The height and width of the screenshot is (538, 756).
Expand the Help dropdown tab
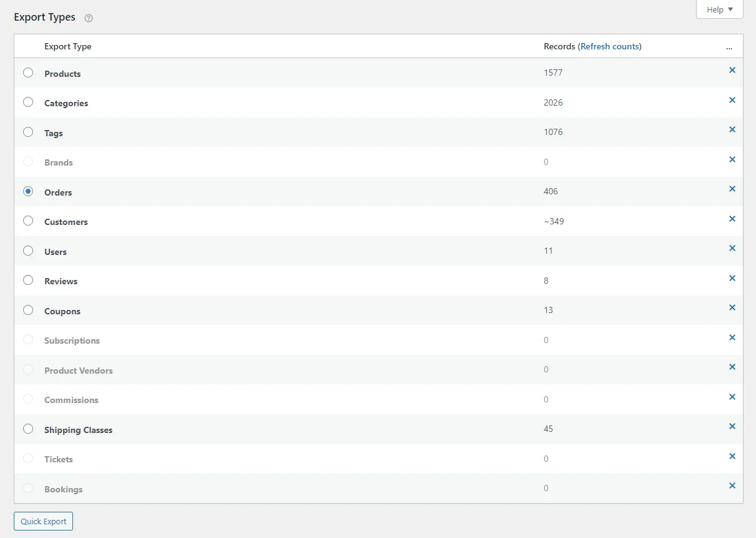719,9
